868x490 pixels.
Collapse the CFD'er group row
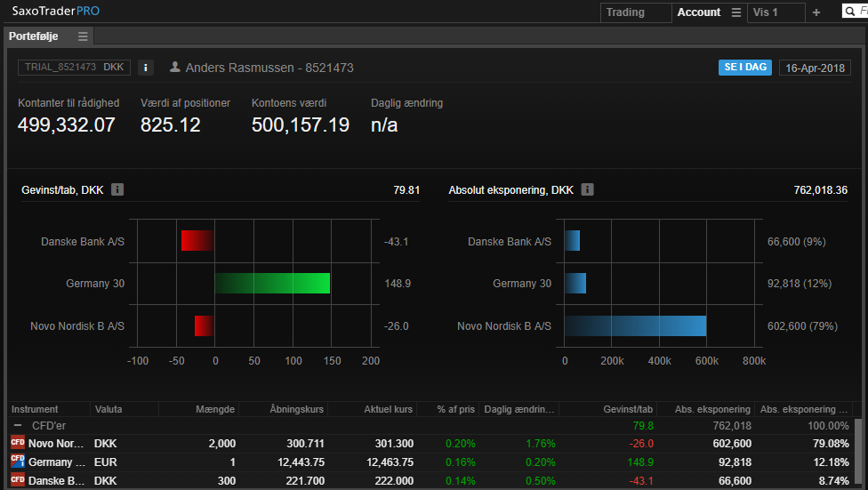click(x=17, y=425)
